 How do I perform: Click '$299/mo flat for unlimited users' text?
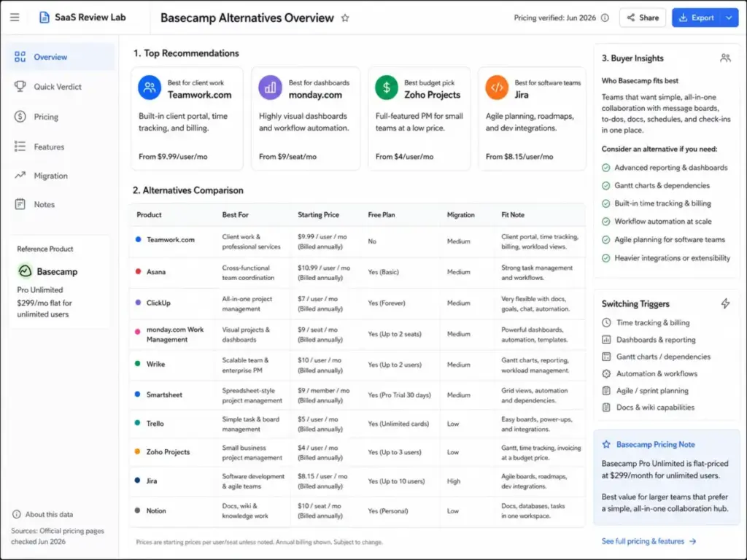click(44, 308)
